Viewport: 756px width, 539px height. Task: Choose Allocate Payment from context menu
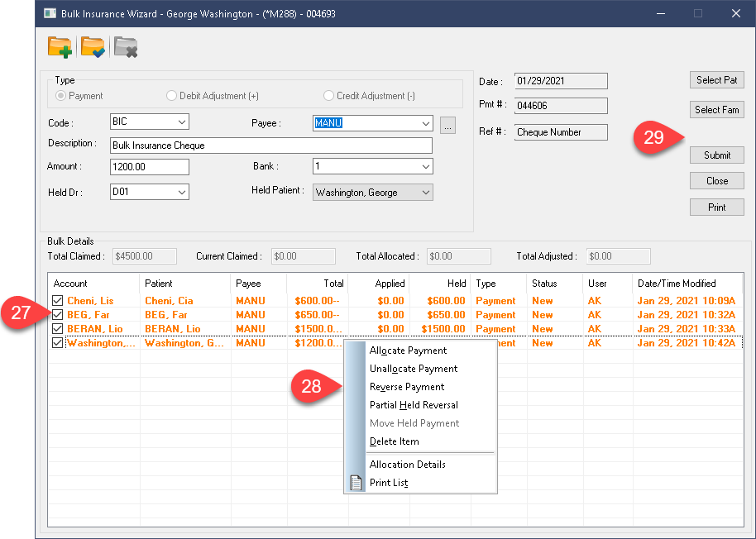point(408,351)
